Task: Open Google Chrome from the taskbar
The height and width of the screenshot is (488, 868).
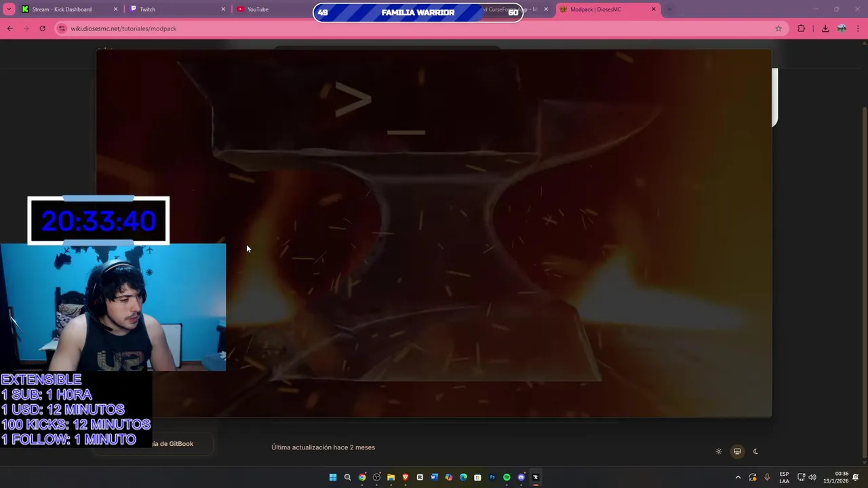Action: [362, 477]
